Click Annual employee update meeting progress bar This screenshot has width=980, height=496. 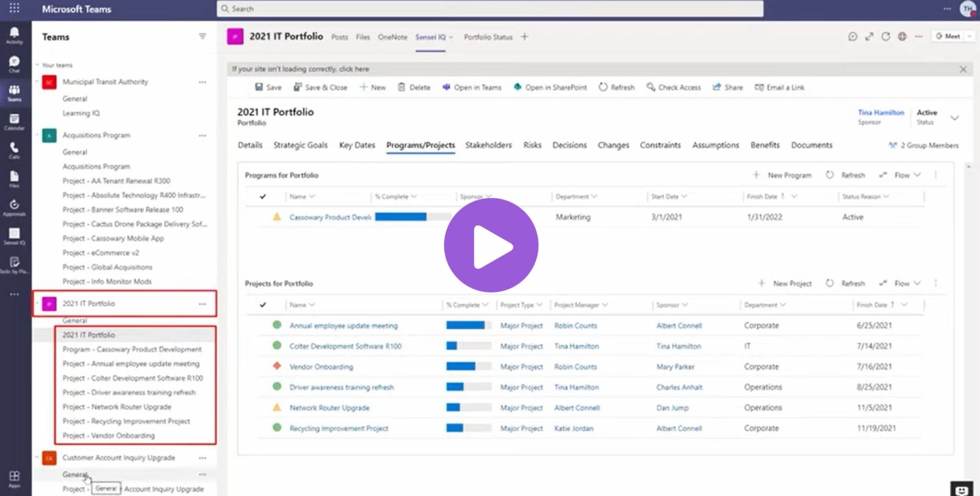[x=469, y=325]
